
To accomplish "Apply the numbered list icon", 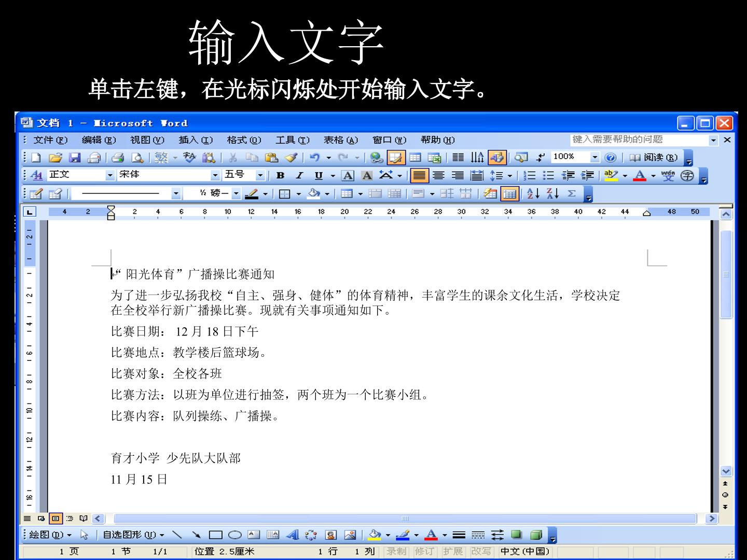I will [529, 176].
